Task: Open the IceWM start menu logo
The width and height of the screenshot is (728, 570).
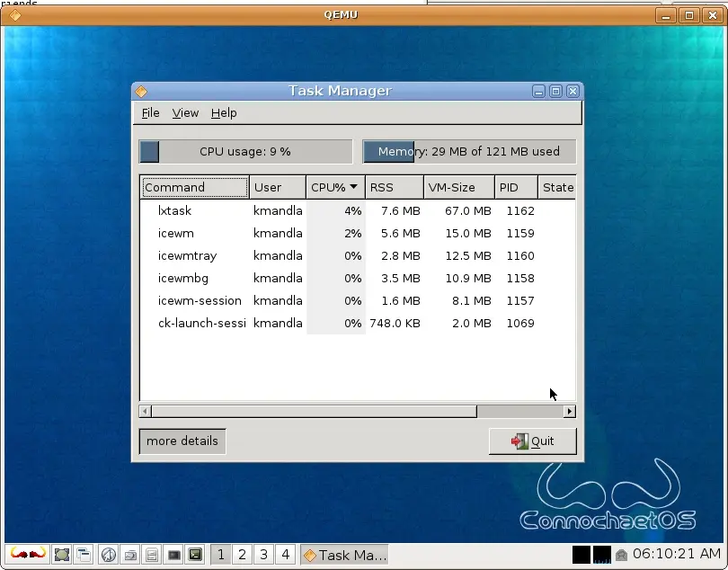Action: tap(28, 554)
